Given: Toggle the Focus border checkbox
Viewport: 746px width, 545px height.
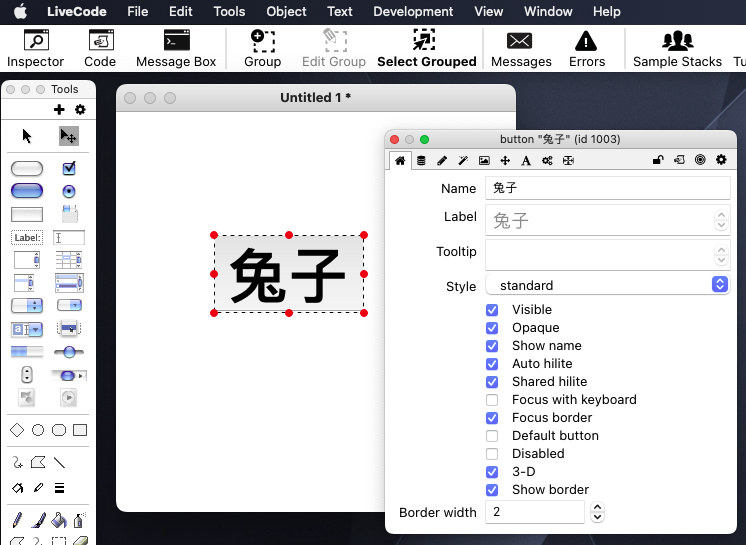Looking at the screenshot, I should [492, 418].
